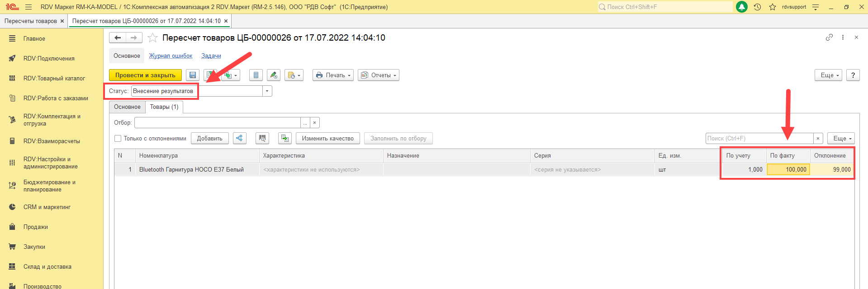This screenshot has height=289, width=868.
Task: Click the barcode search icon
Action: pyautogui.click(x=262, y=139)
